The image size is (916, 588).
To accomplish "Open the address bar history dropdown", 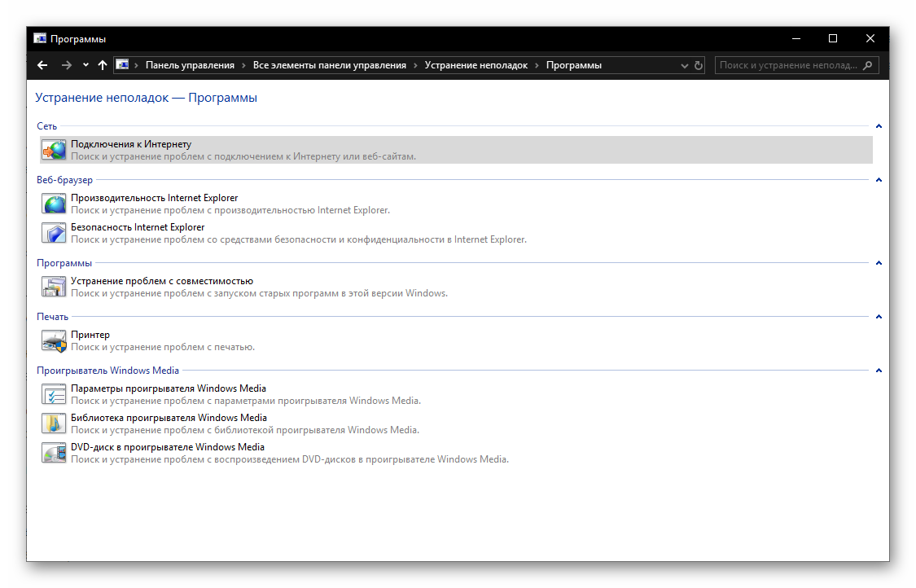I will pyautogui.click(x=685, y=65).
